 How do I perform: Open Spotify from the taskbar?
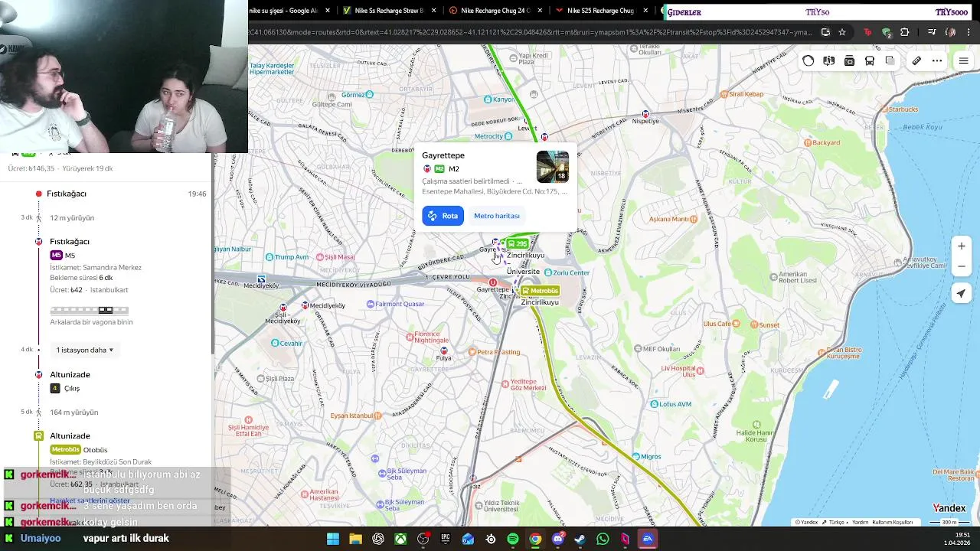pyautogui.click(x=513, y=539)
